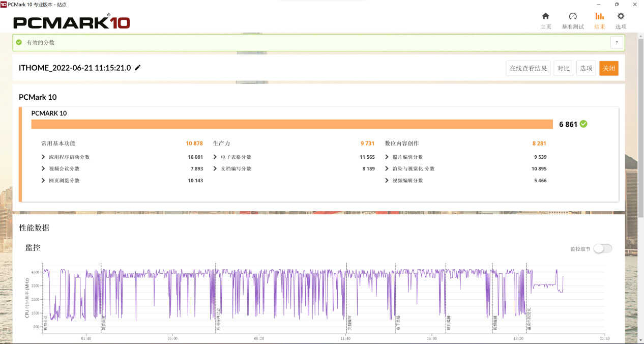This screenshot has width=644, height=344.
Task: Click the 10 878 essentials score
Action: point(194,144)
